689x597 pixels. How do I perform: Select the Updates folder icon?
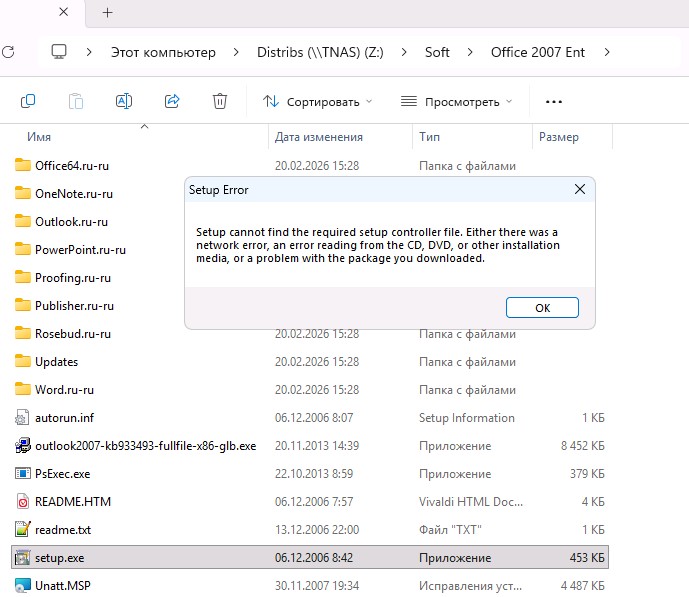point(23,361)
